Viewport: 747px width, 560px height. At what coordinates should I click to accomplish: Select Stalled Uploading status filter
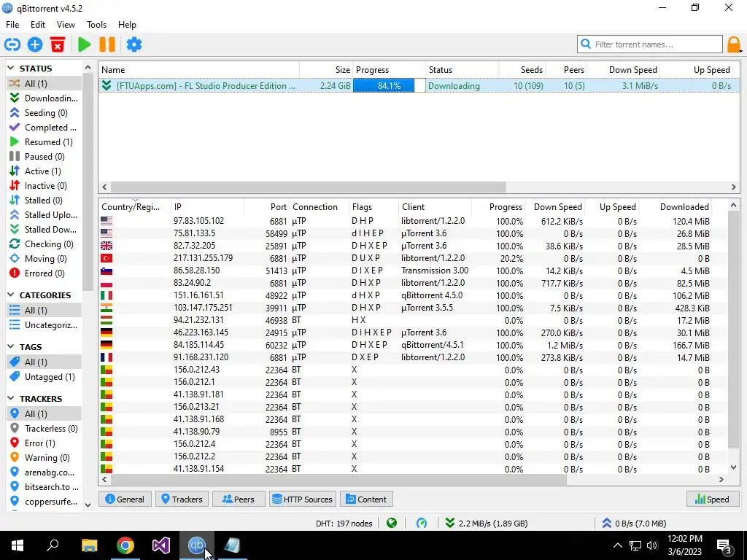44,215
